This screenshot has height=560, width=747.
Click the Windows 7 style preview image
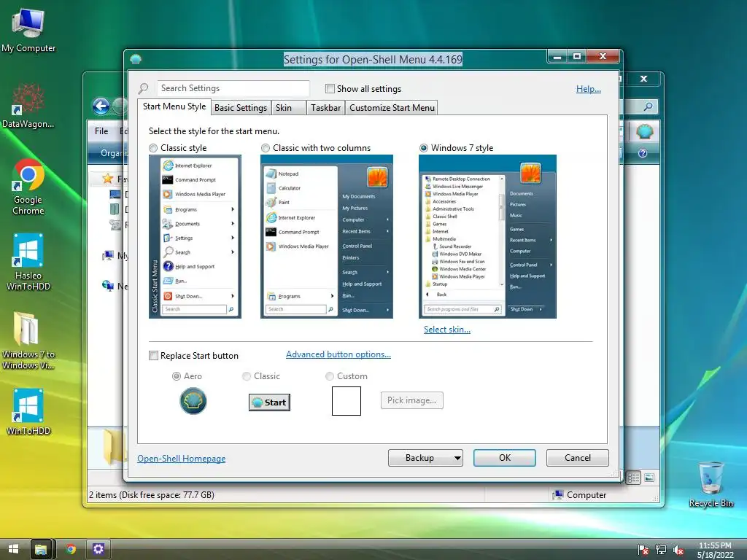(487, 237)
